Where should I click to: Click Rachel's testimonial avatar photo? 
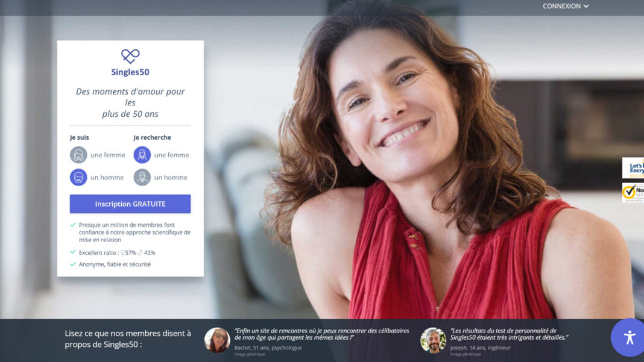pyautogui.click(x=217, y=340)
